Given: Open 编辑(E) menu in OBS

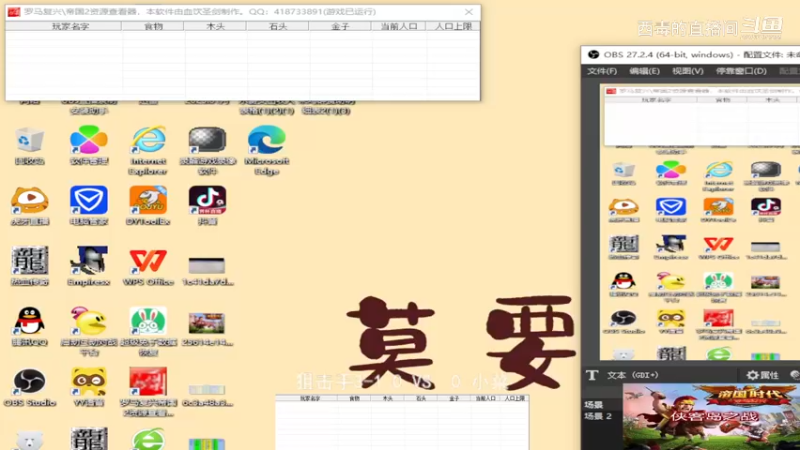Looking at the screenshot, I should point(644,71).
